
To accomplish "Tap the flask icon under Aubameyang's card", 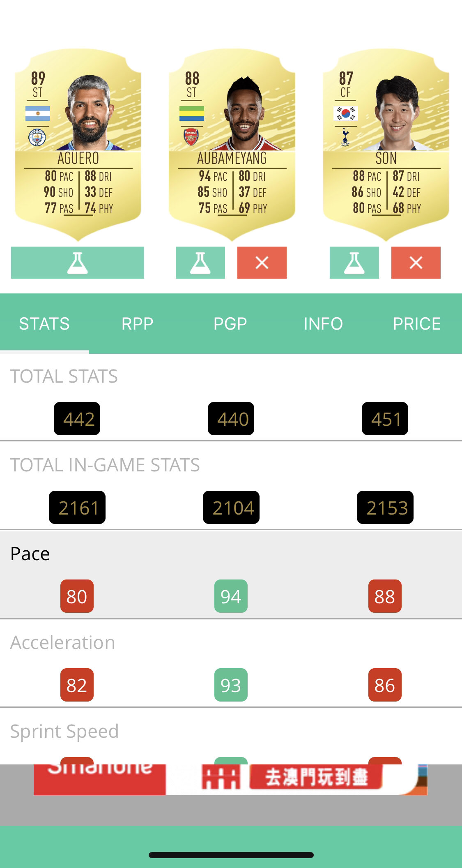I will pyautogui.click(x=200, y=263).
